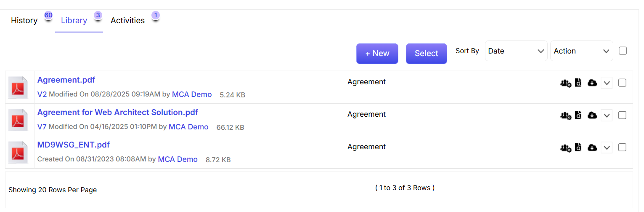Switch to the History tab
Screen dimensions: 644x212
tap(24, 21)
